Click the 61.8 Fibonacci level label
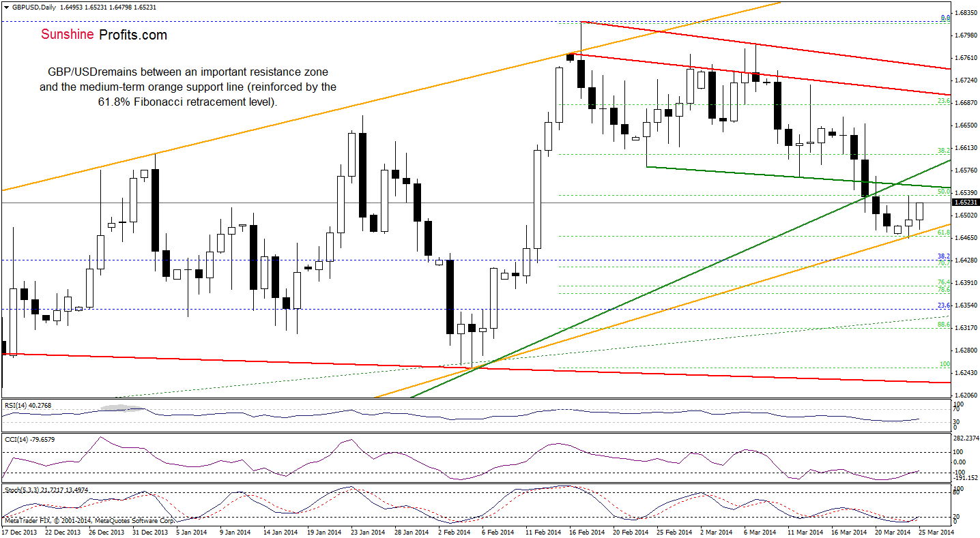This screenshot has width=980, height=538. pyautogui.click(x=945, y=233)
